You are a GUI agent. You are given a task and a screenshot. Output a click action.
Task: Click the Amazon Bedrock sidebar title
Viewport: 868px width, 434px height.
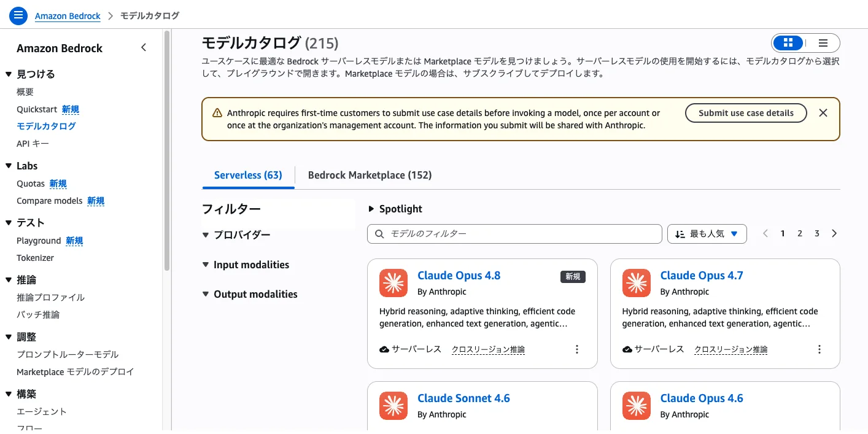(x=60, y=48)
